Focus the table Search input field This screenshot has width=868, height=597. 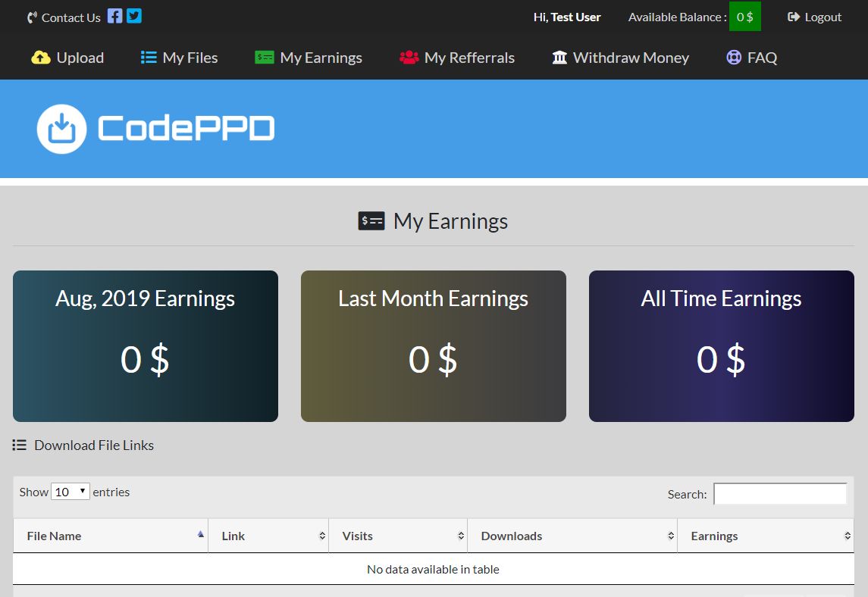[x=780, y=493]
